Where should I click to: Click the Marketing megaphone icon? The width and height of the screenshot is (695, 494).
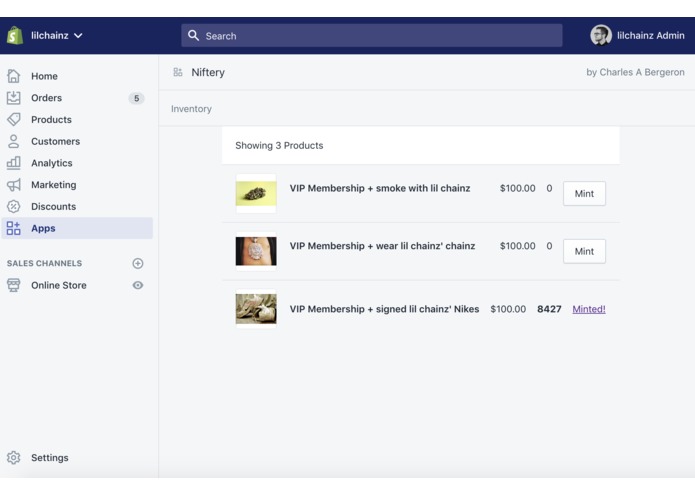click(x=14, y=184)
